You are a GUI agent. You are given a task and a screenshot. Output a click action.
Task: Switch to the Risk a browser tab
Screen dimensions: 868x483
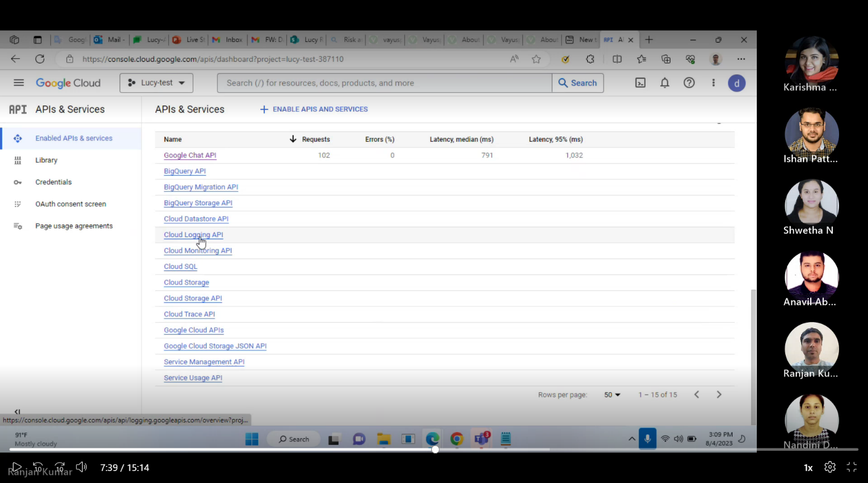coord(345,40)
